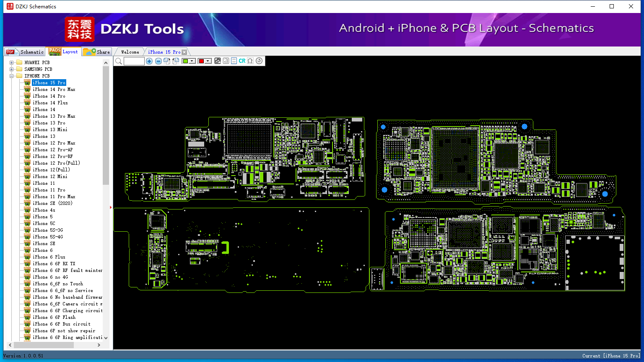Screen dimensions: 644x362
Task: Click the ohm resistance measurement icon
Action: (x=250, y=61)
